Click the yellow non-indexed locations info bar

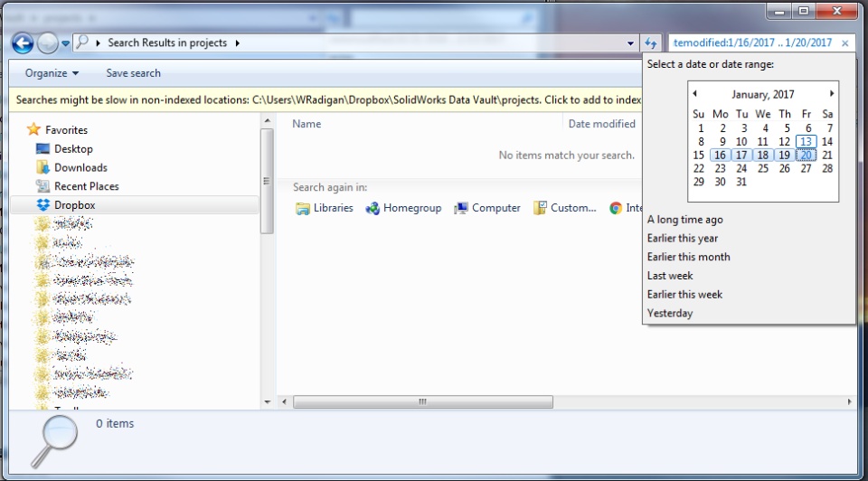pyautogui.click(x=325, y=99)
